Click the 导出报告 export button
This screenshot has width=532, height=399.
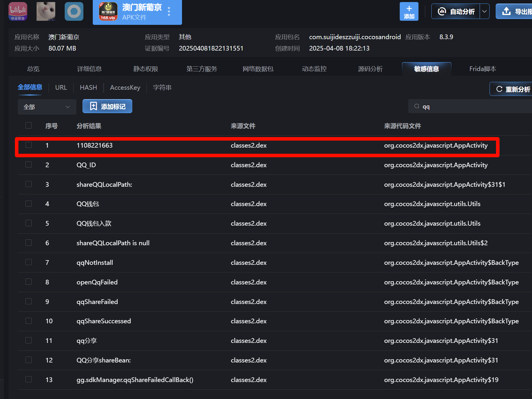pyautogui.click(x=514, y=11)
